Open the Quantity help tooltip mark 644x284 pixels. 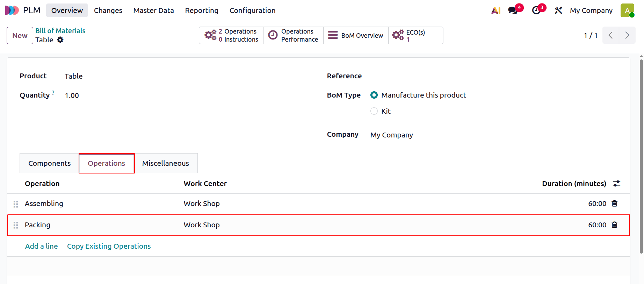(x=53, y=93)
